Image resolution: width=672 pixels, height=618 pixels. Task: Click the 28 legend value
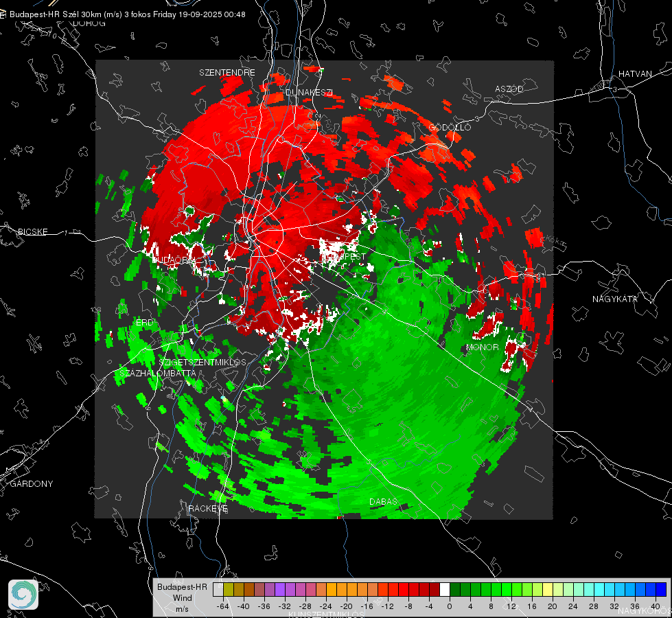click(x=594, y=606)
